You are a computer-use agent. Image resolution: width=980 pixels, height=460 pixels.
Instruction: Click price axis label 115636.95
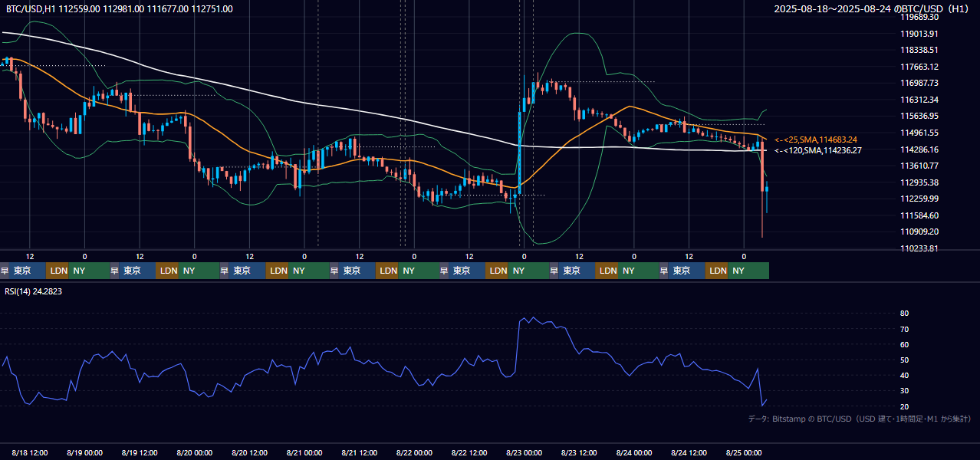(x=919, y=116)
